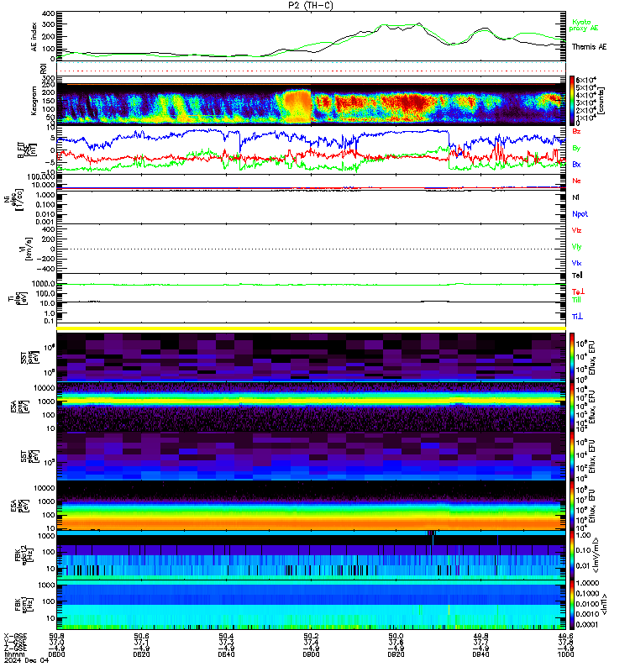Click the date label 2024 Dec 04
Image resolution: width=630 pixels, height=672 pixels.
pos(27,660)
